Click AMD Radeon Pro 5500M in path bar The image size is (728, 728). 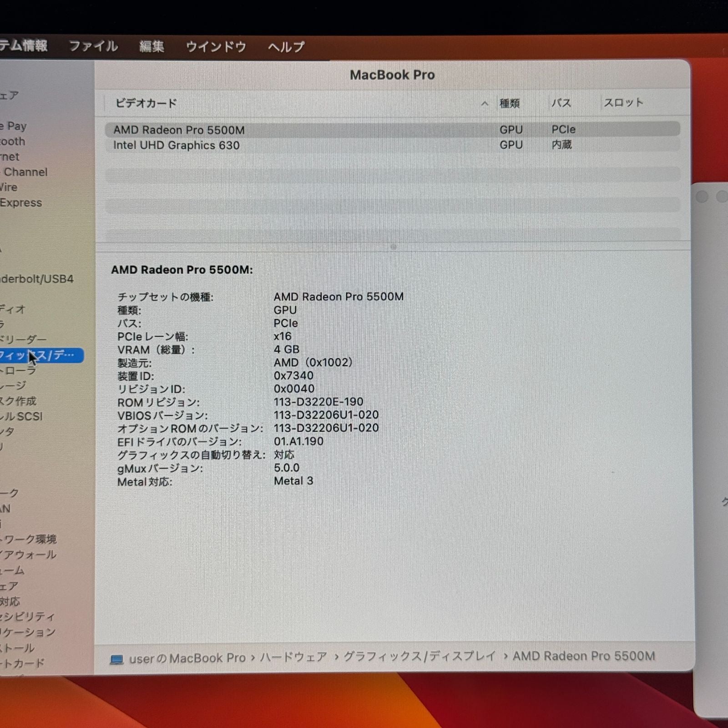[x=584, y=656]
